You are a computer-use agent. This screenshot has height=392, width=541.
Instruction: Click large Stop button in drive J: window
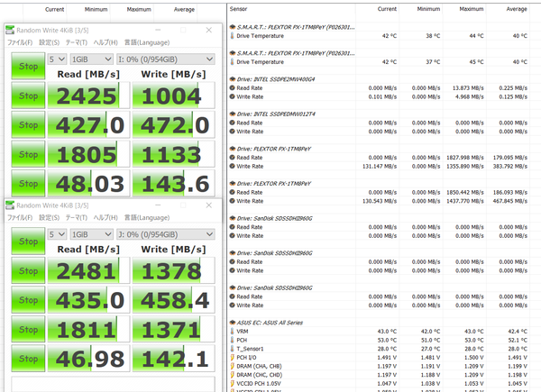pyautogui.click(x=28, y=241)
